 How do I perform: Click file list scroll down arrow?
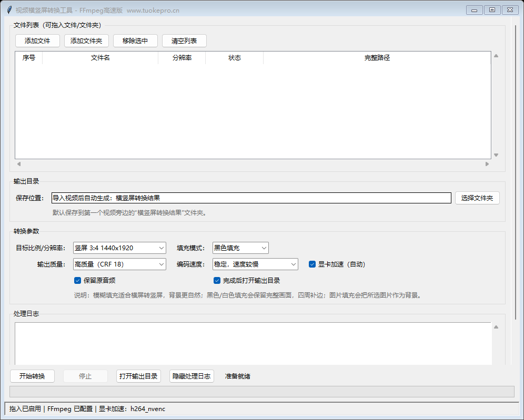click(x=496, y=155)
